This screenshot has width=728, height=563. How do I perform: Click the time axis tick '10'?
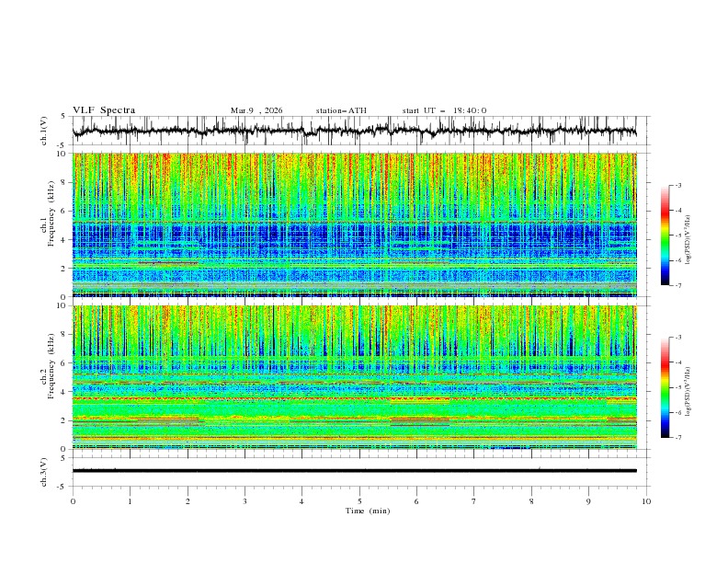coord(646,501)
